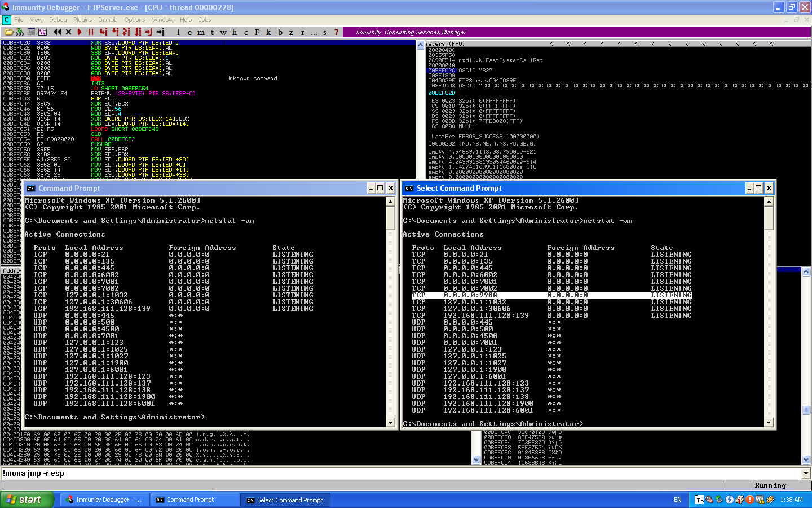This screenshot has width=812, height=508.
Task: Click the Attach to process toolbar icon
Action: tap(20, 32)
